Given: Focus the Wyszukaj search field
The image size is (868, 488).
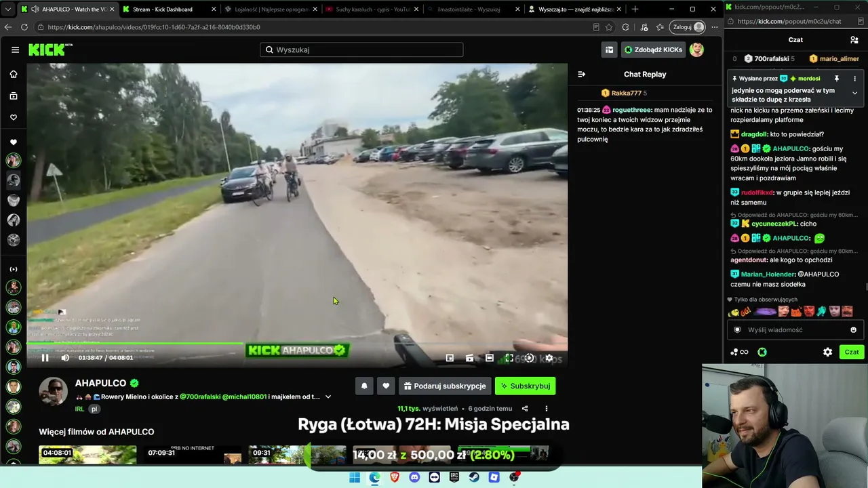Looking at the screenshot, I should [x=361, y=49].
